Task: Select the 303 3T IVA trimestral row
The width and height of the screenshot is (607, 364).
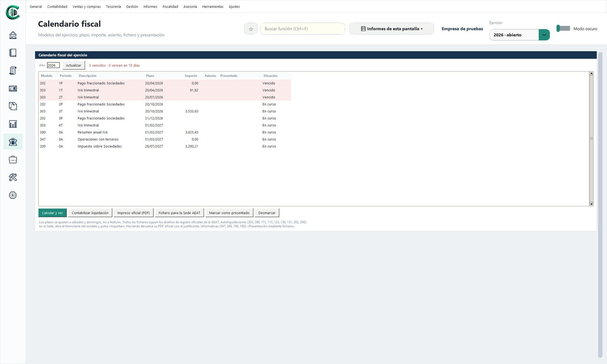Action: (165, 111)
